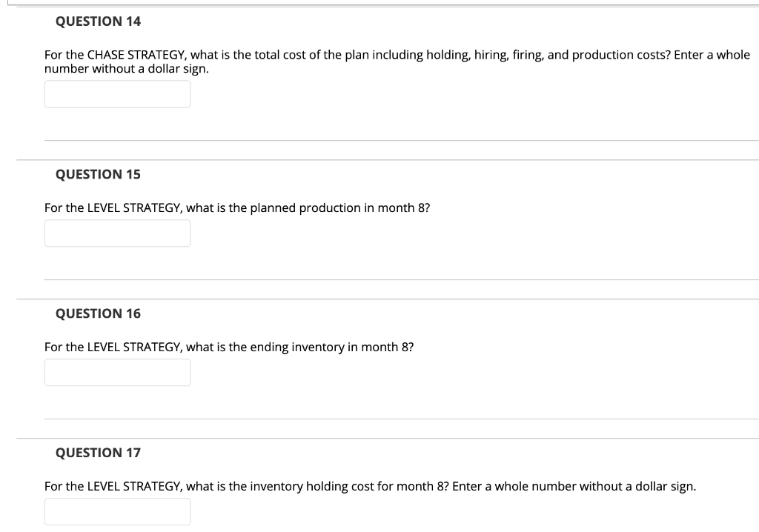Click the answer box for Question 17
Screen dimensions: 759x532
[x=117, y=511]
